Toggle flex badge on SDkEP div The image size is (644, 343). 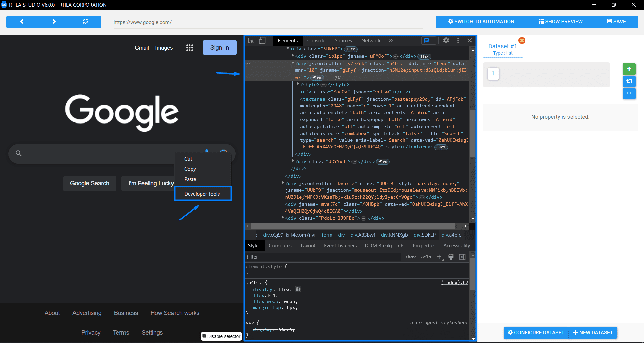[x=351, y=49]
